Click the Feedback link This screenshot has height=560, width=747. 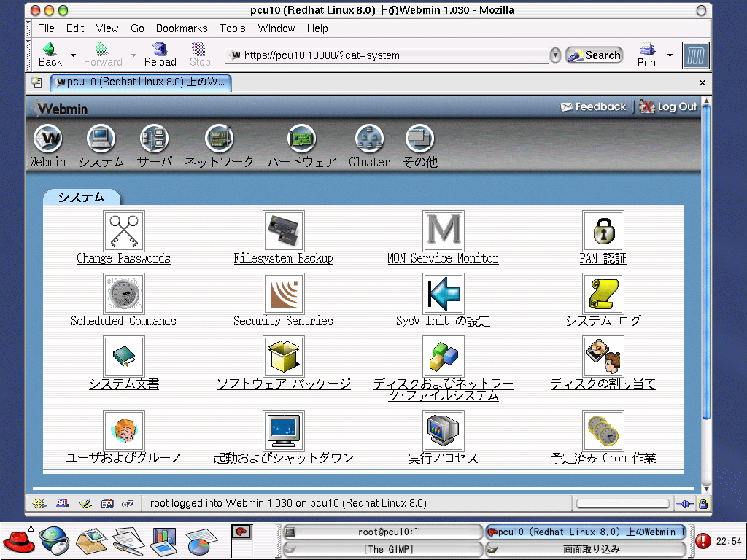(x=594, y=106)
